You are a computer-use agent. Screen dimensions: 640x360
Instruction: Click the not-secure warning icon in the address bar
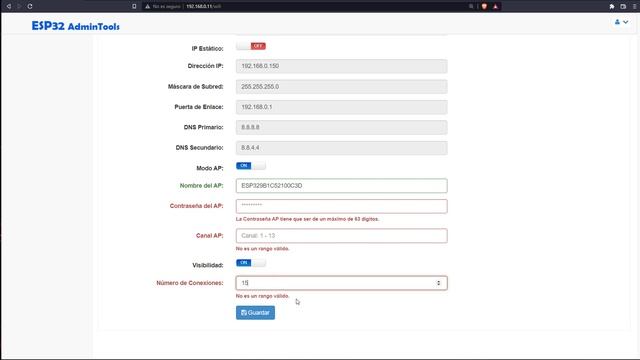pos(148,7)
